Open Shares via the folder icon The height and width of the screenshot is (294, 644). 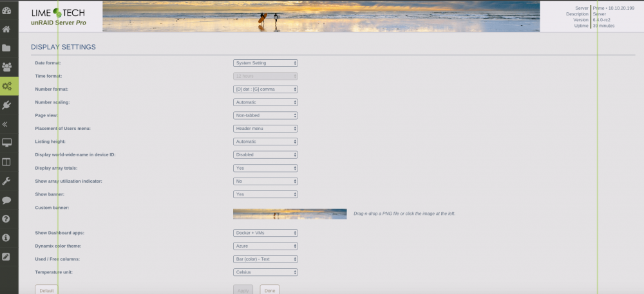[x=6, y=48]
